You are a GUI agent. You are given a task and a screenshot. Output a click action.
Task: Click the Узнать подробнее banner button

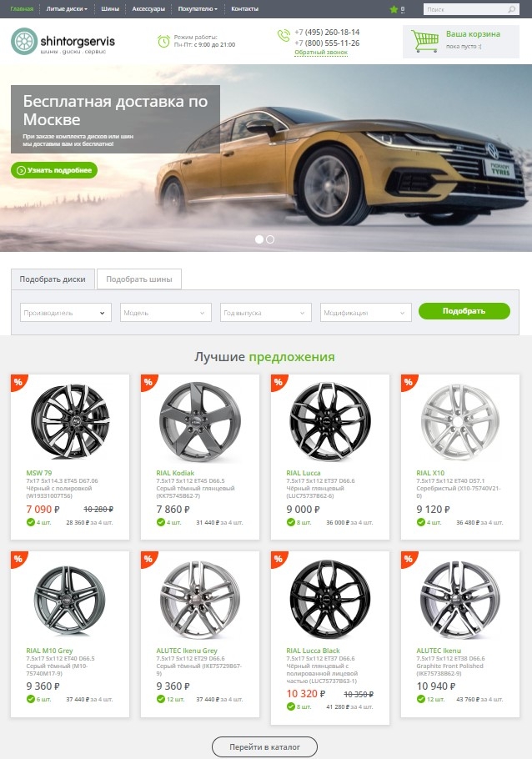[54, 170]
